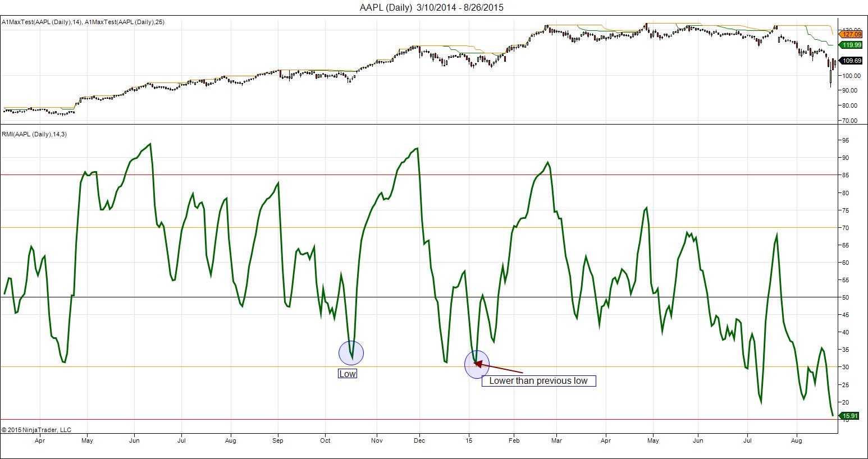Click the 70 level on the RMI scale

845,228
